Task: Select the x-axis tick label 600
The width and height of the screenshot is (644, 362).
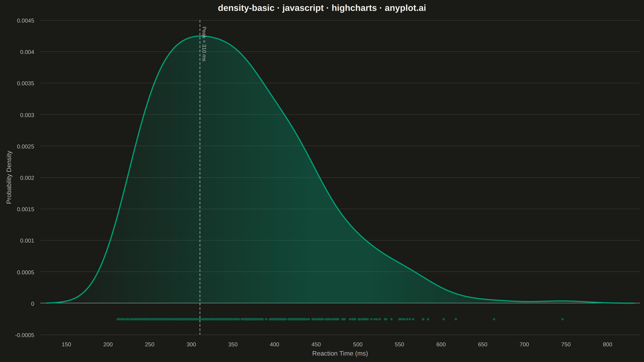Action: pos(441,345)
